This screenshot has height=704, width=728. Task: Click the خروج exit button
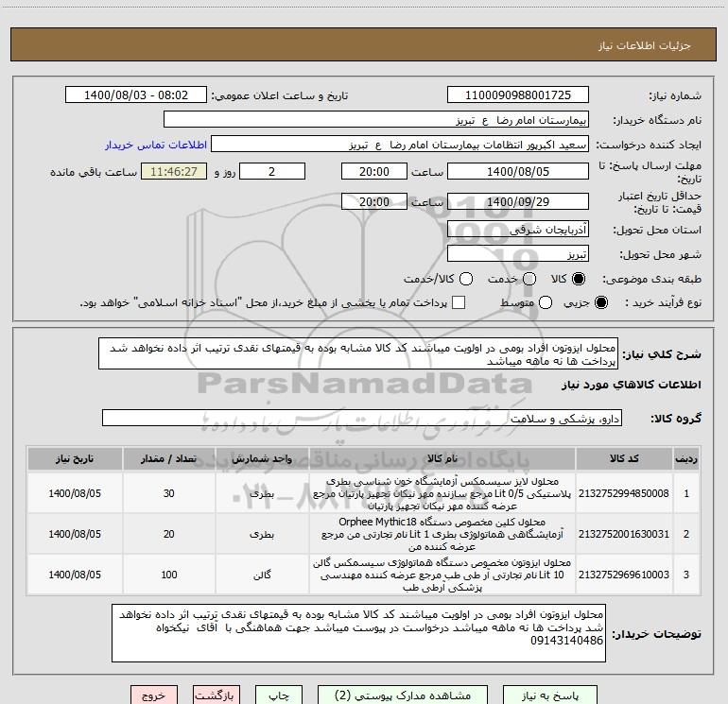[x=154, y=695]
